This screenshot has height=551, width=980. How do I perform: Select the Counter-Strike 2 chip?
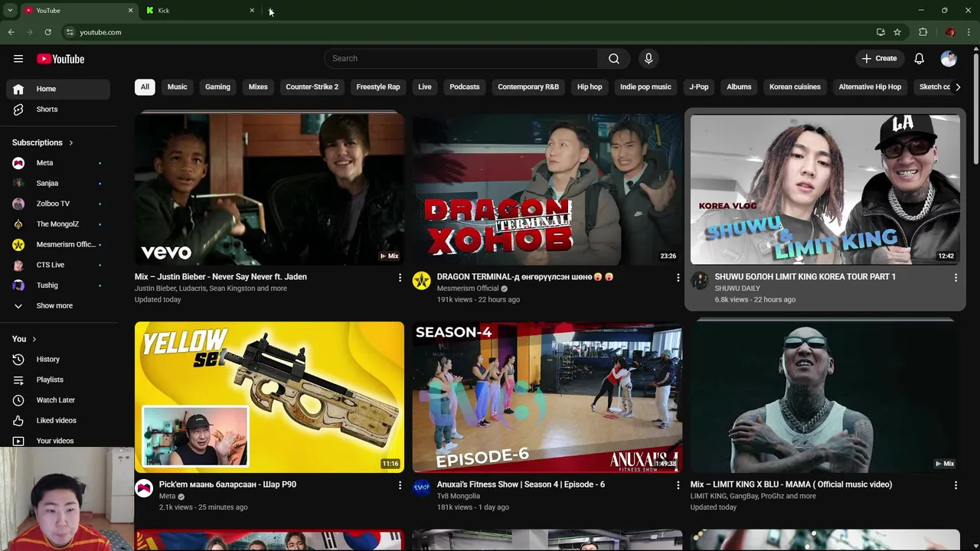click(x=312, y=87)
